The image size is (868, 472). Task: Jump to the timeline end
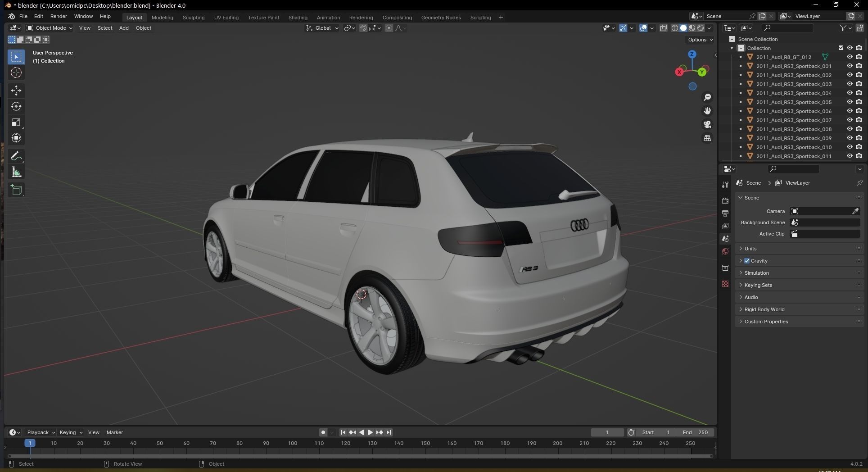click(x=389, y=432)
